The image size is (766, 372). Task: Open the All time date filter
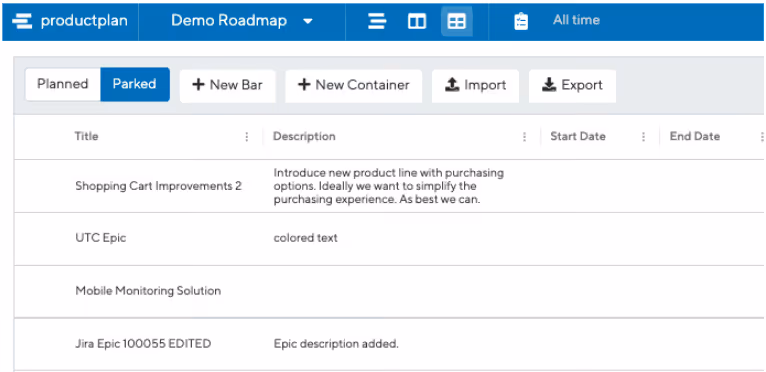click(x=576, y=20)
